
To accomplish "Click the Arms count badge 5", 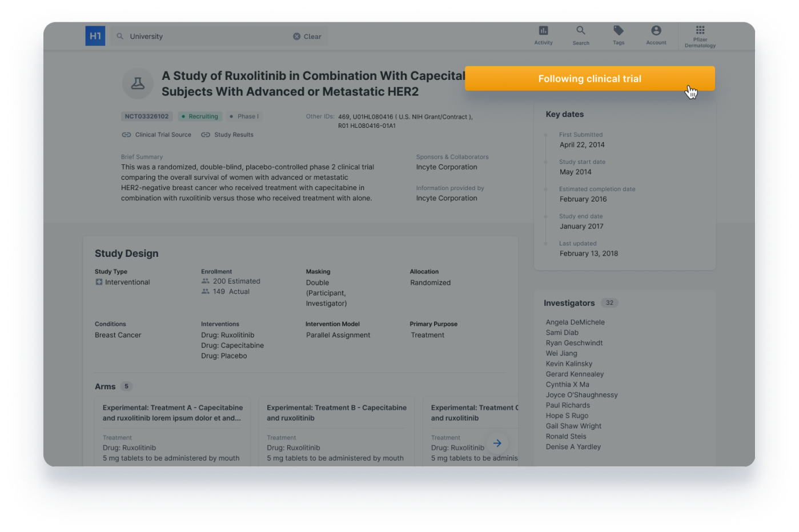I will click(127, 386).
